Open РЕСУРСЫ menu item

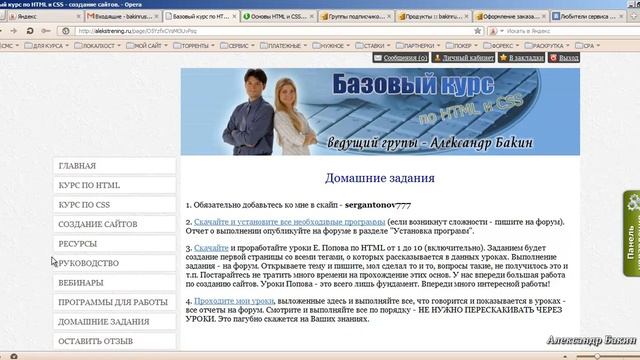(115, 244)
